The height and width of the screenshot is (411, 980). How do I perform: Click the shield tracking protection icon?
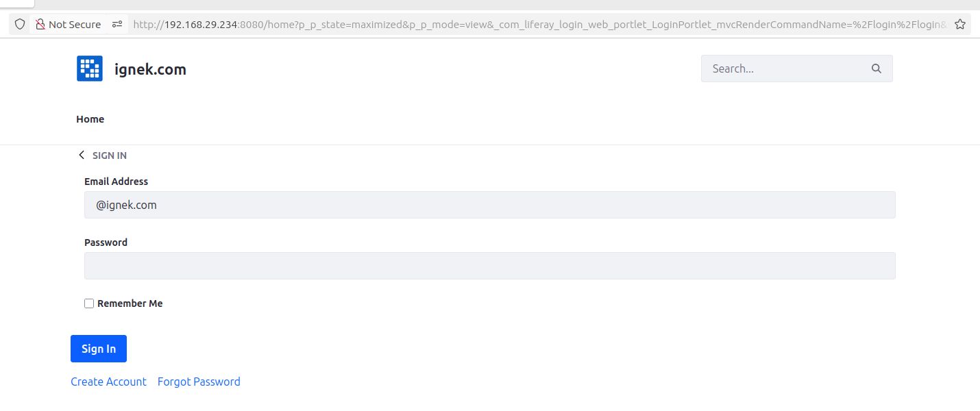click(20, 24)
